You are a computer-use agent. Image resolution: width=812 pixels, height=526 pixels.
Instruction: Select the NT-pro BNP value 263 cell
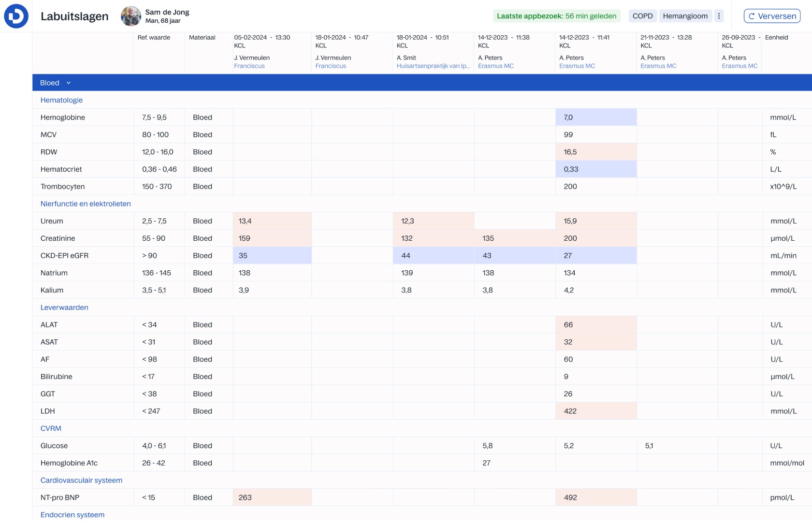[272, 497]
